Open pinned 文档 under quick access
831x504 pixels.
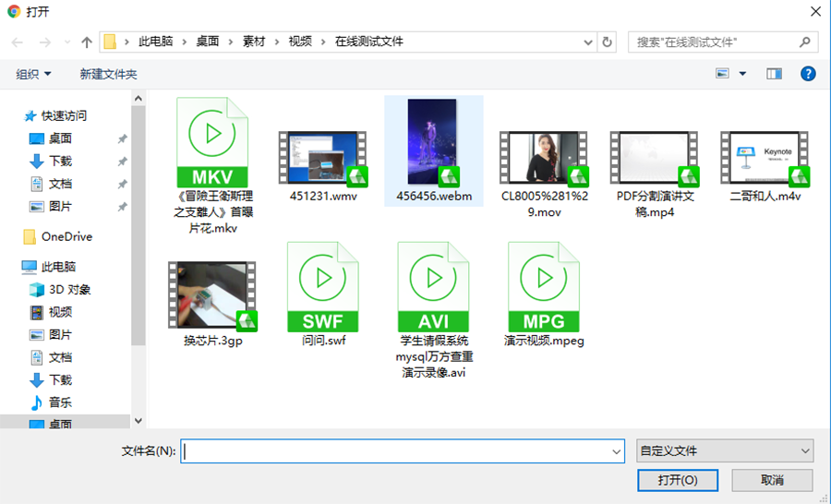tap(60, 184)
